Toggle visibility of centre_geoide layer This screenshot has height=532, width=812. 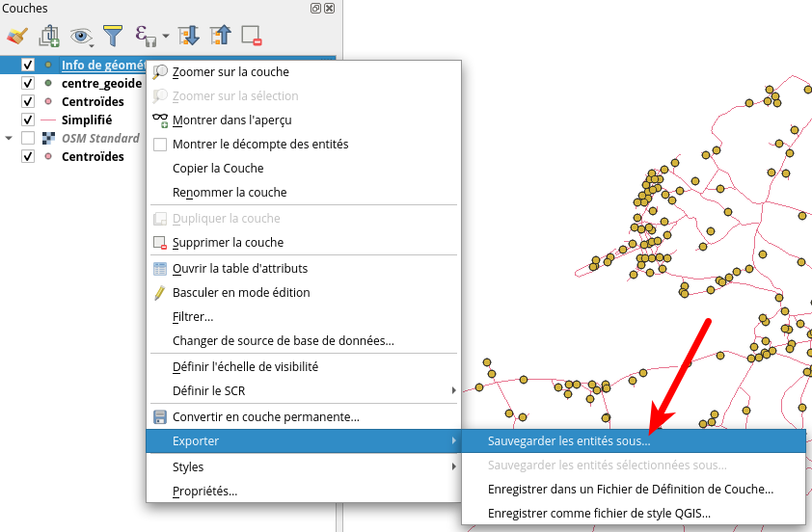coord(28,83)
